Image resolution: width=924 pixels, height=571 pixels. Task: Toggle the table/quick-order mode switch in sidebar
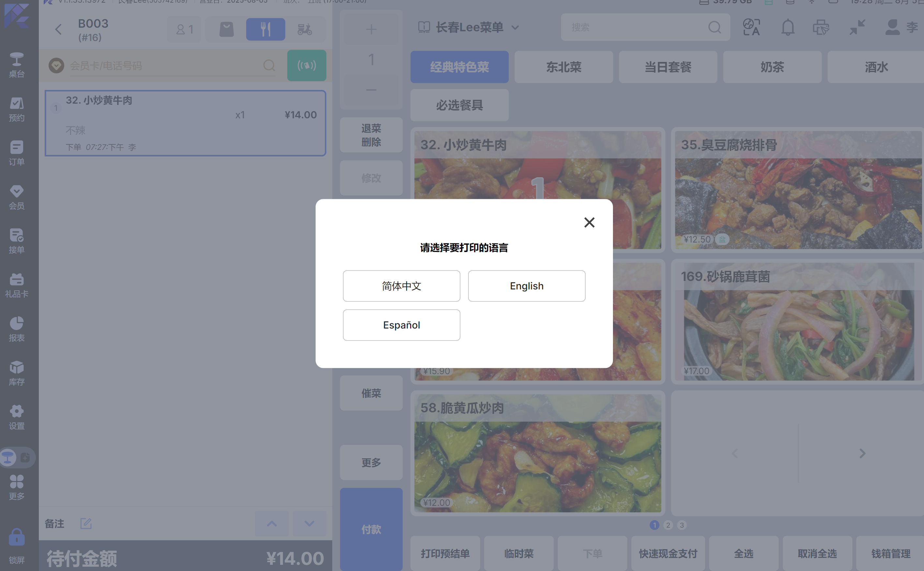(17, 457)
